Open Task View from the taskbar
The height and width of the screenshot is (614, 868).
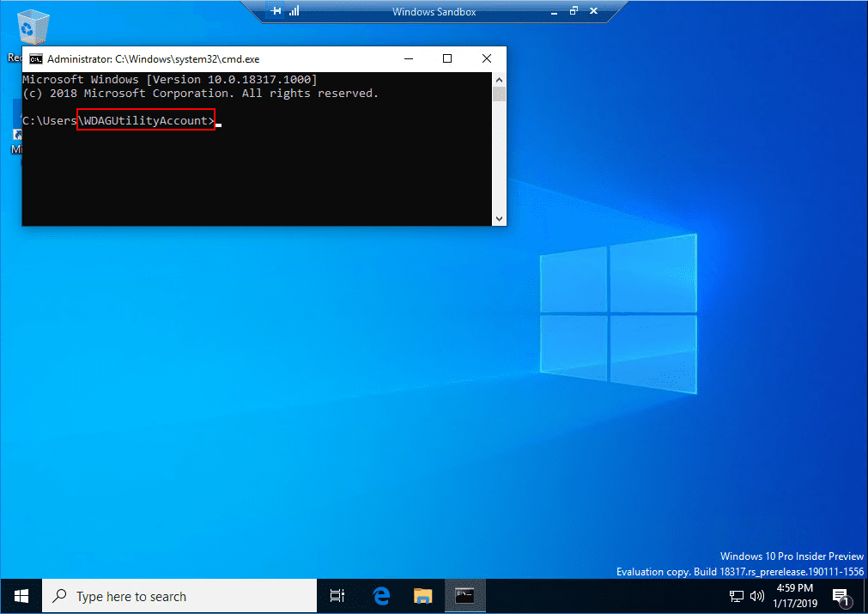[x=337, y=596]
